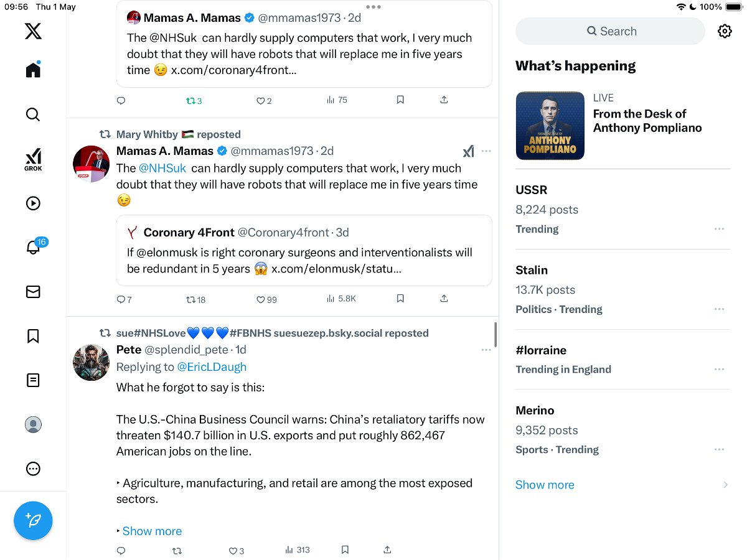Open the Grok icon in the sidebar
The height and width of the screenshot is (560, 747).
pos(33,159)
